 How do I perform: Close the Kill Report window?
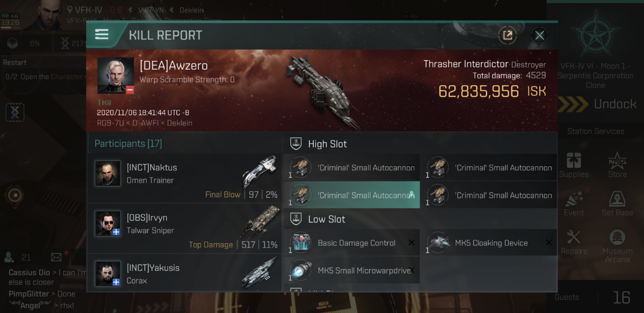540,36
